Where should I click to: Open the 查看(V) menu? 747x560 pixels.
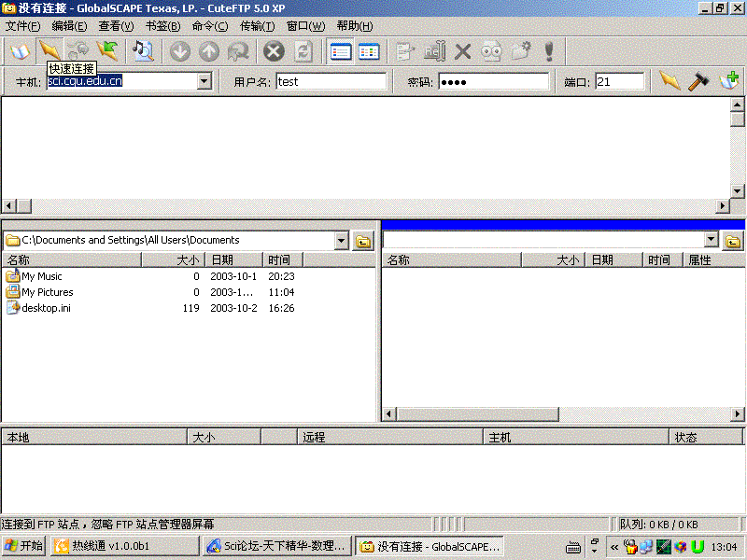click(x=116, y=26)
